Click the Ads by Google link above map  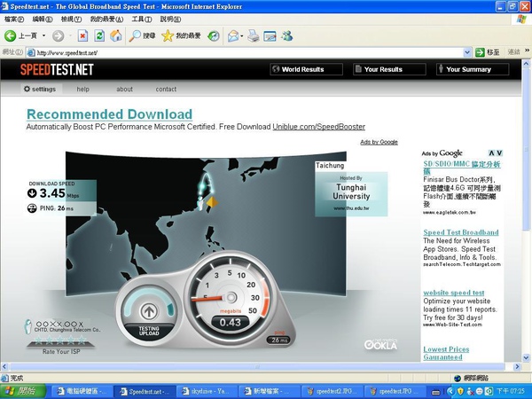[x=379, y=142]
